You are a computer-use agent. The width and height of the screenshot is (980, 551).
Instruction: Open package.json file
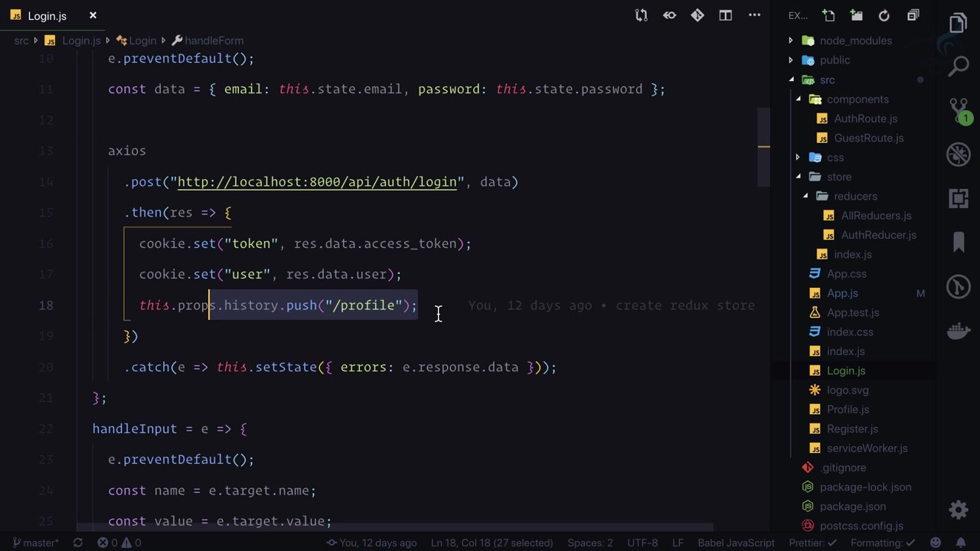click(852, 507)
